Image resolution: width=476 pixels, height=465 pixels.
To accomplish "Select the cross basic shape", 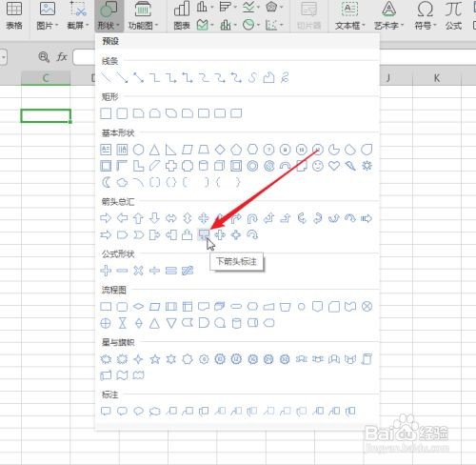I will 171,166.
